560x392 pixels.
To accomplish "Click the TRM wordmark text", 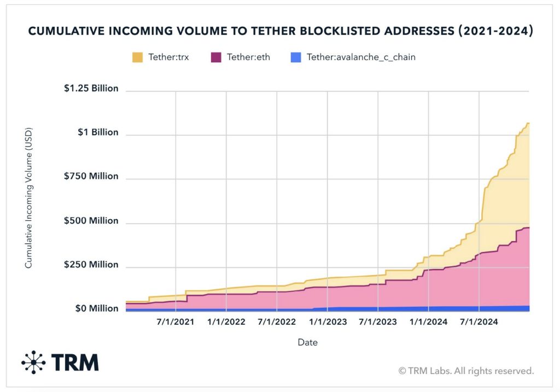I will [75, 362].
